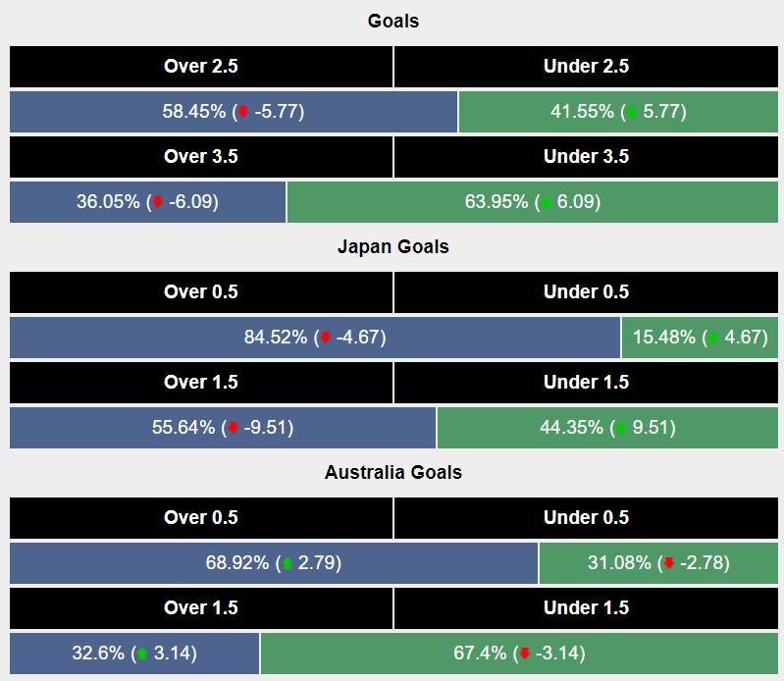Click red down arrow beside 36.05% value
This screenshot has width=784, height=681.
tap(158, 202)
